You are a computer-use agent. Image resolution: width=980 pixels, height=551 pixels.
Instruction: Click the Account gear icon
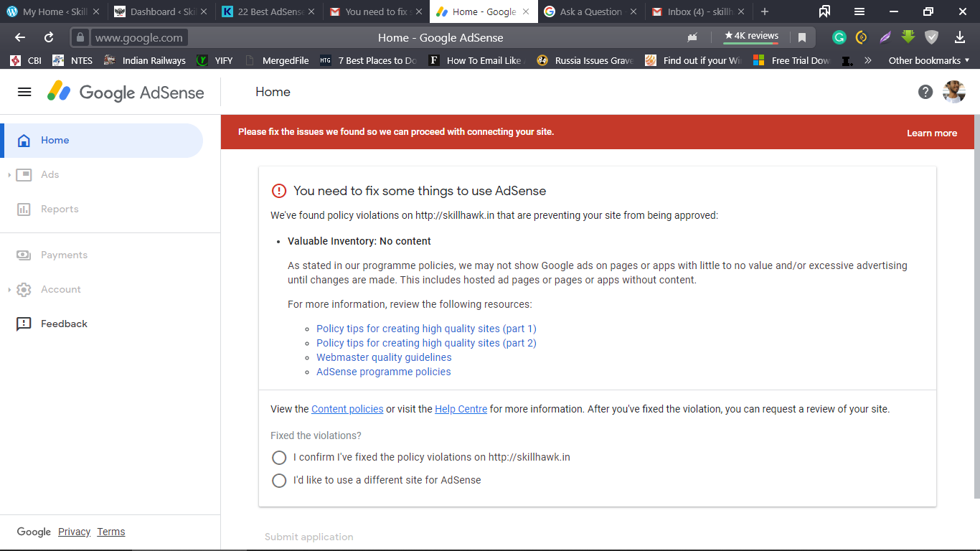24,290
